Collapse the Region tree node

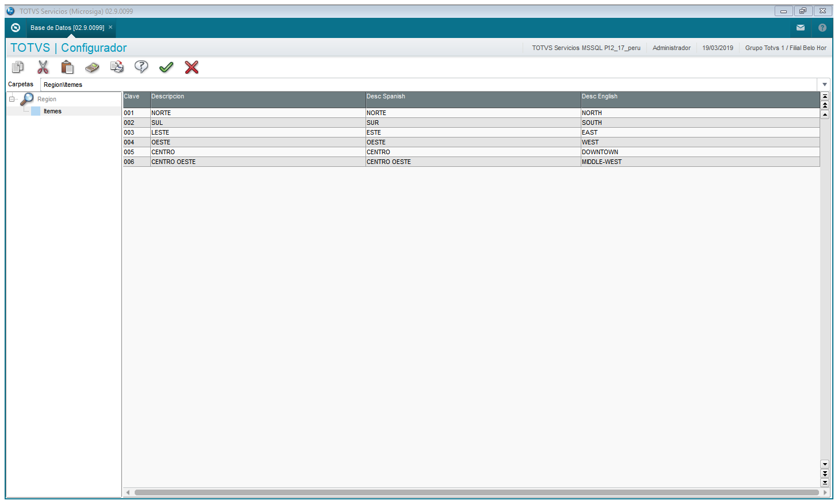coord(12,99)
